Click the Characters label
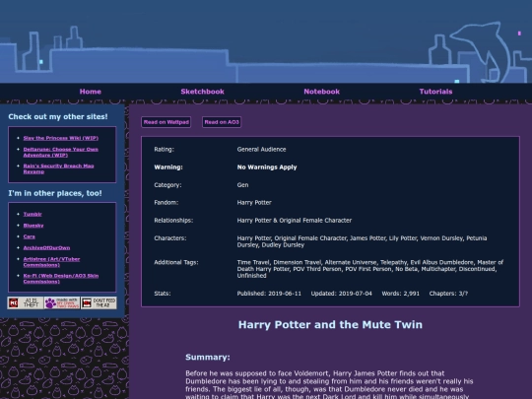 pos(170,238)
